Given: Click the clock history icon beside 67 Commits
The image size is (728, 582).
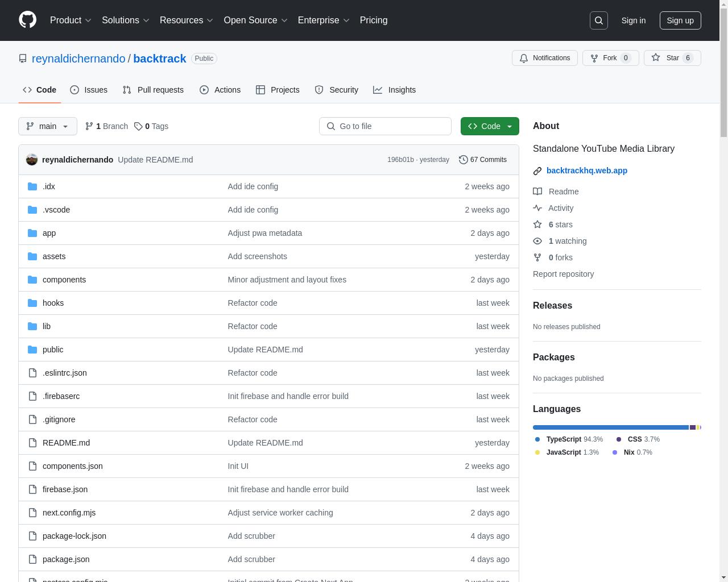Looking at the screenshot, I should point(464,160).
